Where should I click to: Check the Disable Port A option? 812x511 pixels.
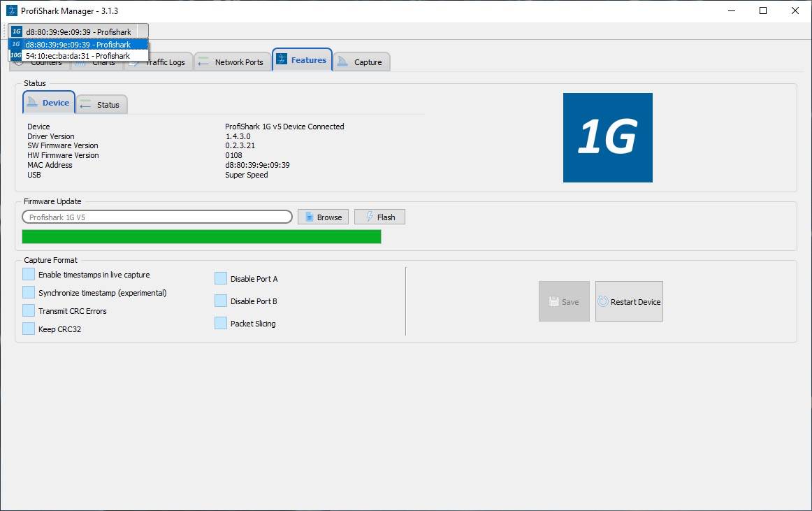coord(221,279)
